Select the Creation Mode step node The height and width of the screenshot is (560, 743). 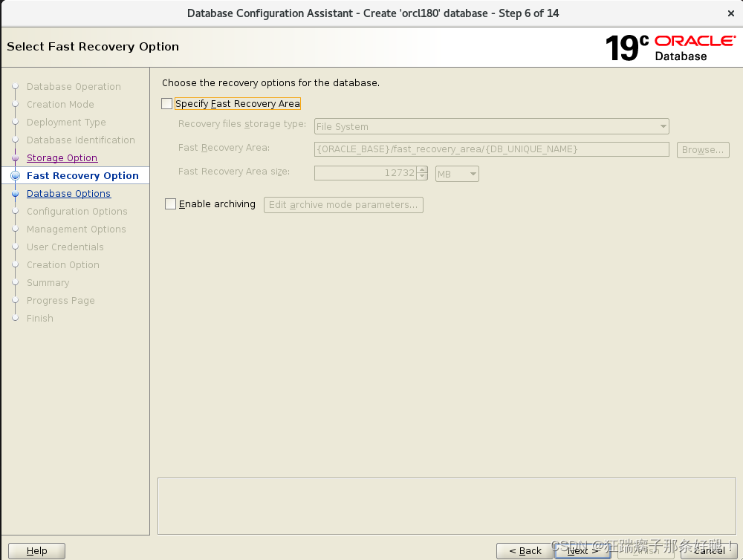pos(60,104)
